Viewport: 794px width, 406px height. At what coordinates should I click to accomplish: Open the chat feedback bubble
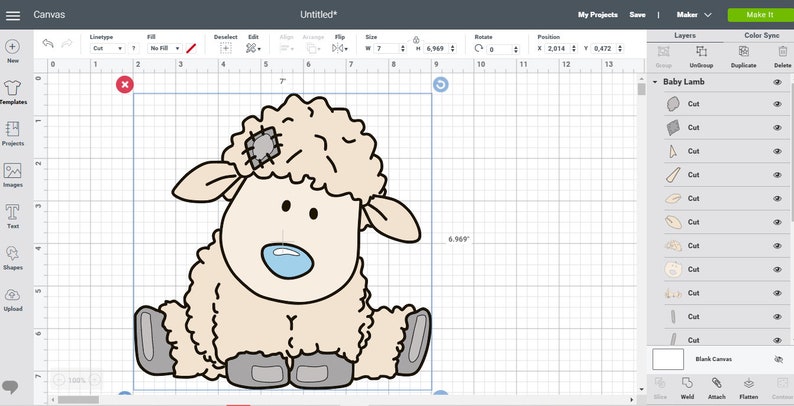[10, 387]
